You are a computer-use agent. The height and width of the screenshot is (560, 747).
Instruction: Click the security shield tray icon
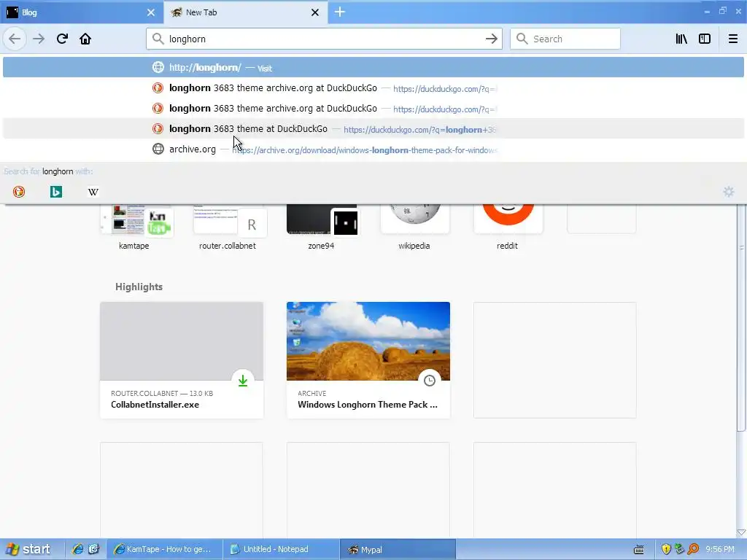pyautogui.click(x=665, y=549)
